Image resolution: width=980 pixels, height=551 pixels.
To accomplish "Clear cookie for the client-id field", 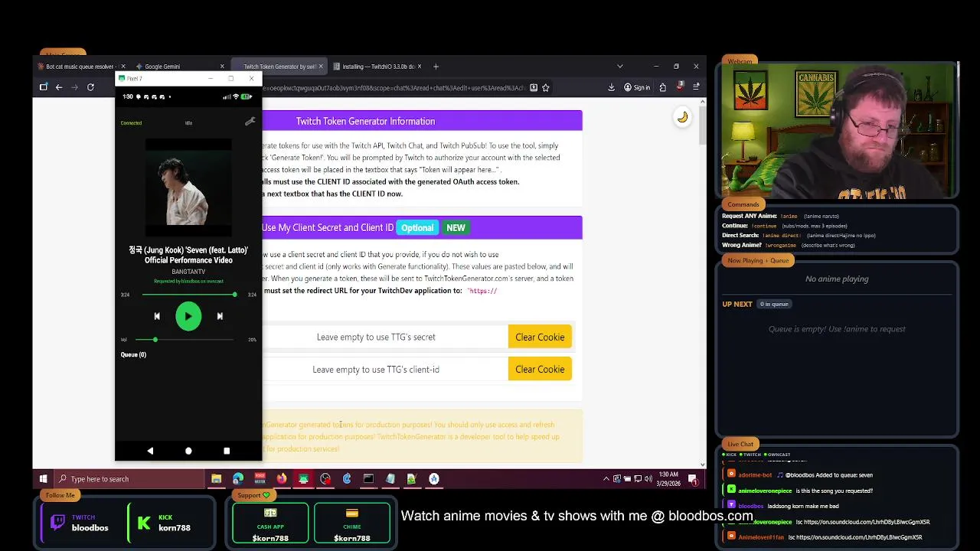I will (540, 369).
